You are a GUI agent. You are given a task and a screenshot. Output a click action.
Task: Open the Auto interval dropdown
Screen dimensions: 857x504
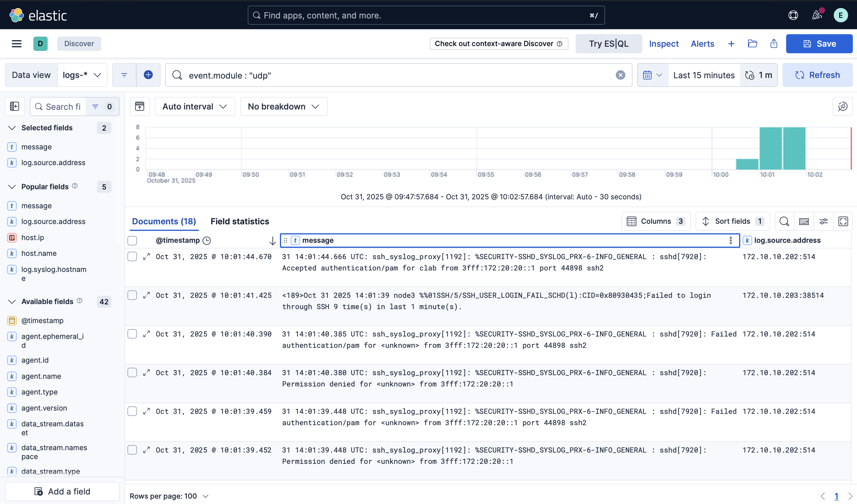(x=195, y=107)
